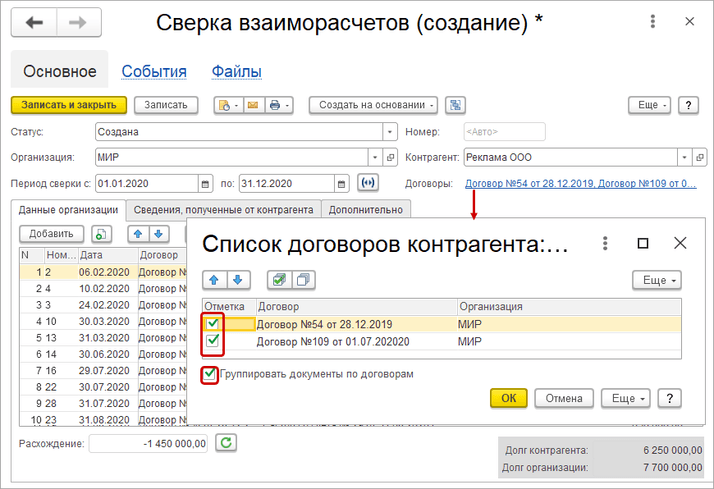This screenshot has width=714, height=489.
Task: Toggle Группировать документы по договорам checkbox
Action: (210, 374)
